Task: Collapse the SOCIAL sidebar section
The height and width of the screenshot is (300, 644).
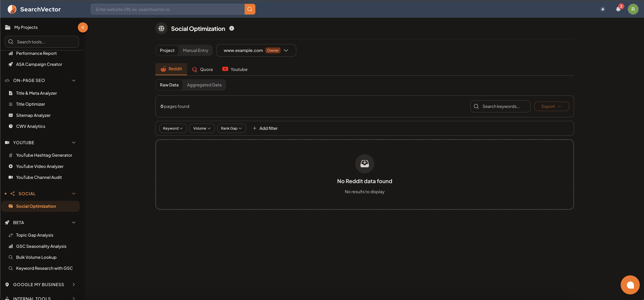Action: coord(74,194)
